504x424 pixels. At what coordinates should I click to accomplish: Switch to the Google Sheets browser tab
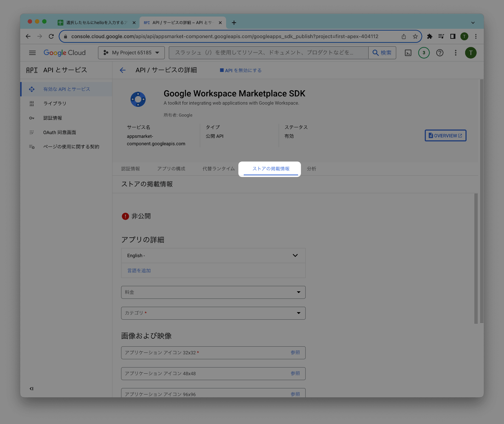tap(96, 23)
